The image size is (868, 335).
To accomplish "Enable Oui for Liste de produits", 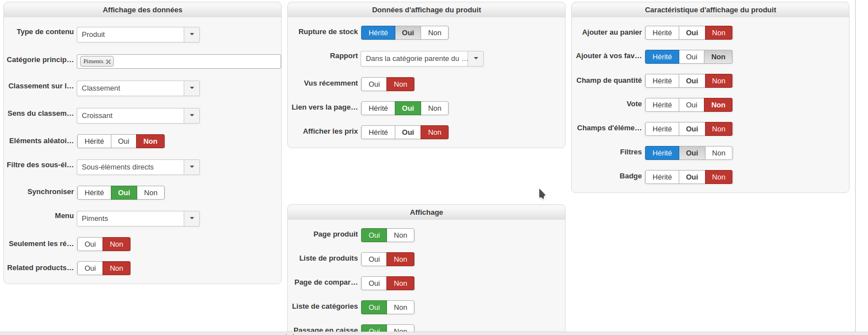I will [x=374, y=259].
